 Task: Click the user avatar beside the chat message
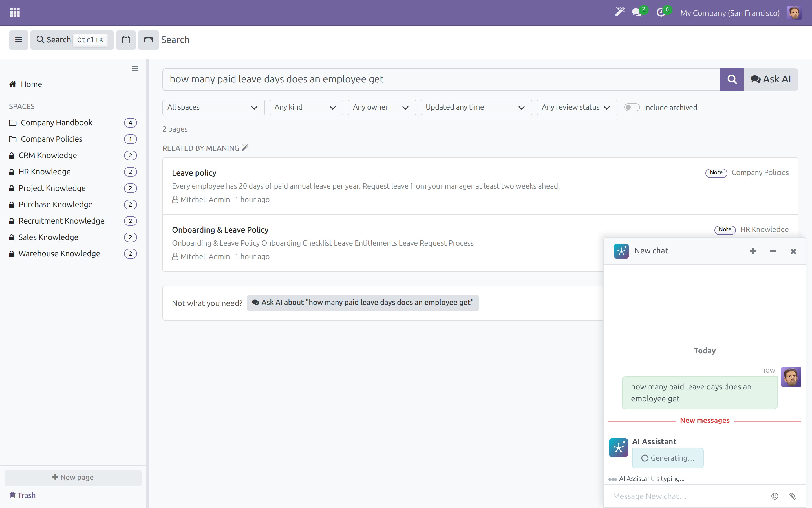791,377
